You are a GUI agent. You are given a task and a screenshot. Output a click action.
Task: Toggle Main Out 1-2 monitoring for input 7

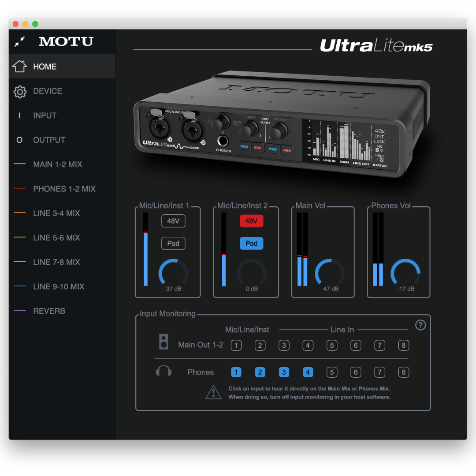[x=380, y=345]
